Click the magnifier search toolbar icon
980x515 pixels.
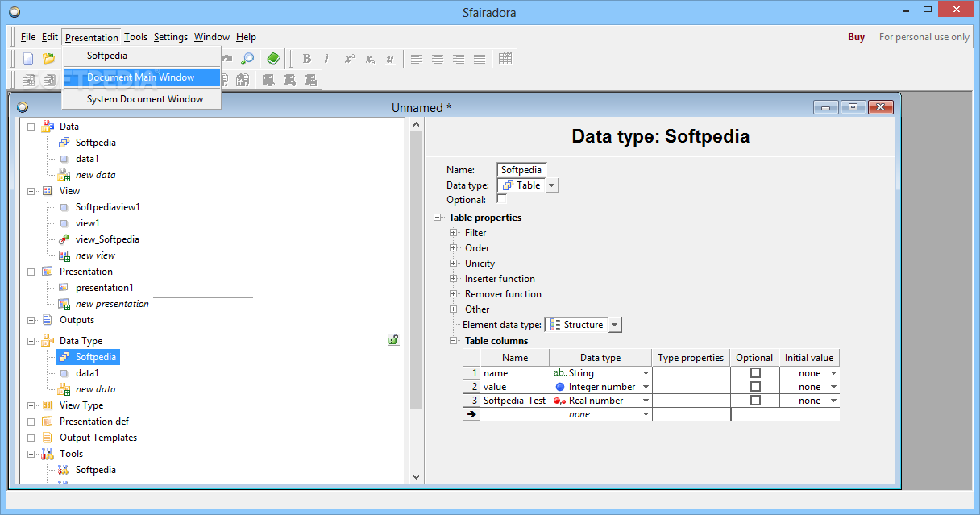[x=247, y=59]
